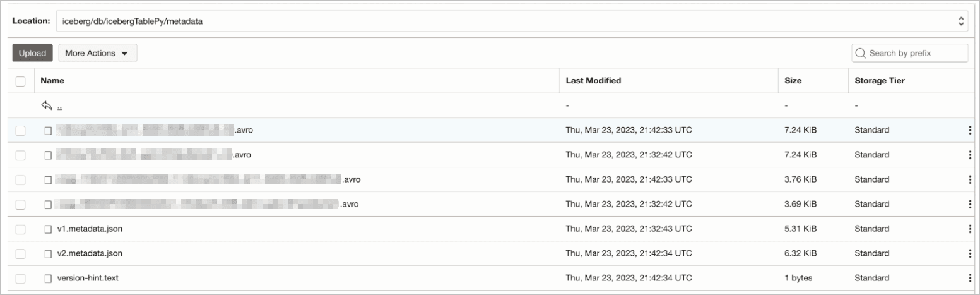Click file icon next to v1.metadata.json
Viewport: 980px width, 295px height.
47,229
